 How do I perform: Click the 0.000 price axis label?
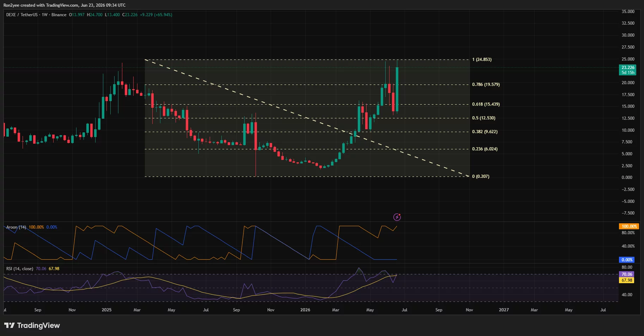(627, 178)
